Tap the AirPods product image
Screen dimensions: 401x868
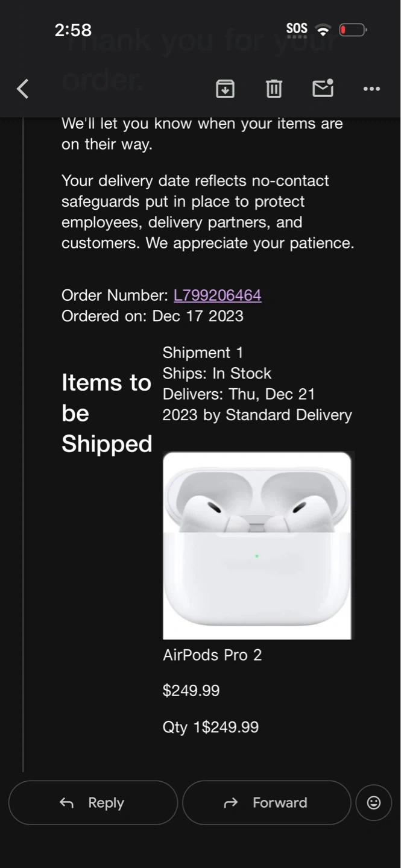(x=257, y=546)
